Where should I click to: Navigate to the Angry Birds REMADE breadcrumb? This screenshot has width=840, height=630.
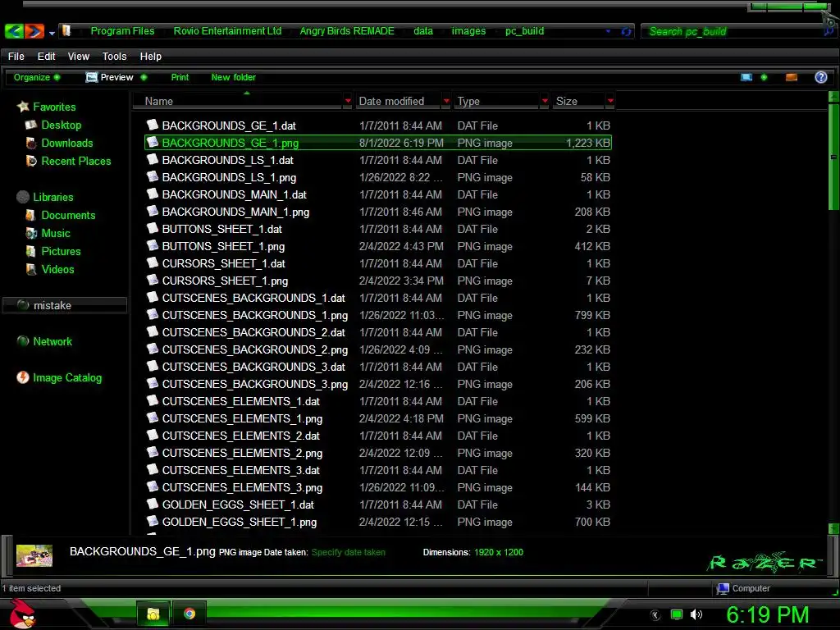[x=347, y=31]
